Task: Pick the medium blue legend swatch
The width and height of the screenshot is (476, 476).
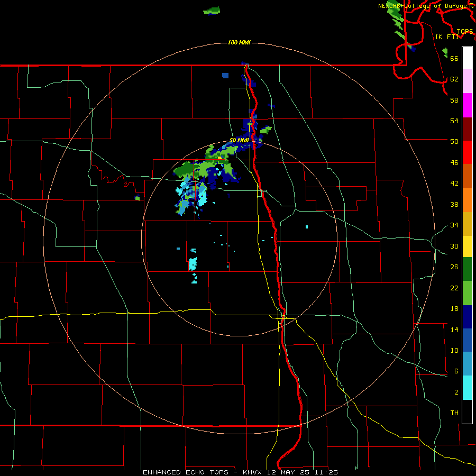Action: click(x=467, y=340)
